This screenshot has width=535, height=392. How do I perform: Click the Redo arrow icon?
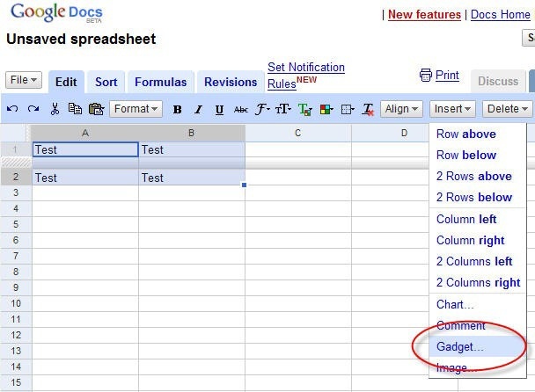tap(33, 109)
